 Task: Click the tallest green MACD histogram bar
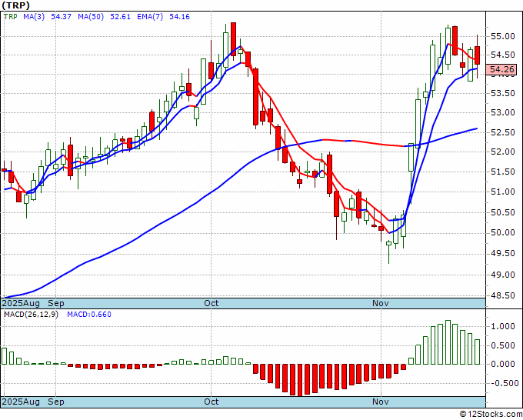(x=448, y=342)
